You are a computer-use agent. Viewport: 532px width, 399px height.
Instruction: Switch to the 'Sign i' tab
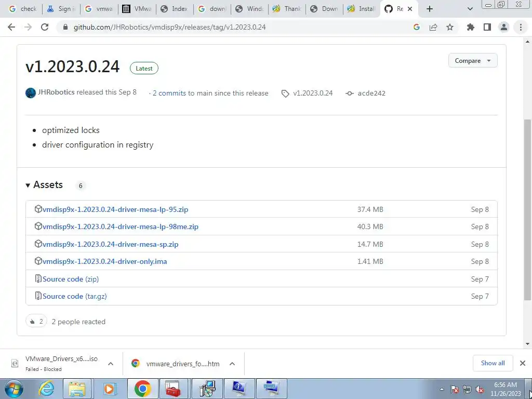61,9
